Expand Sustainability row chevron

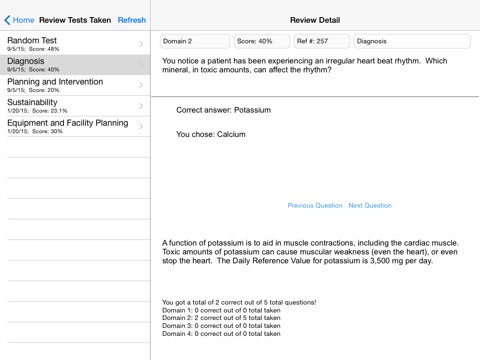141,106
